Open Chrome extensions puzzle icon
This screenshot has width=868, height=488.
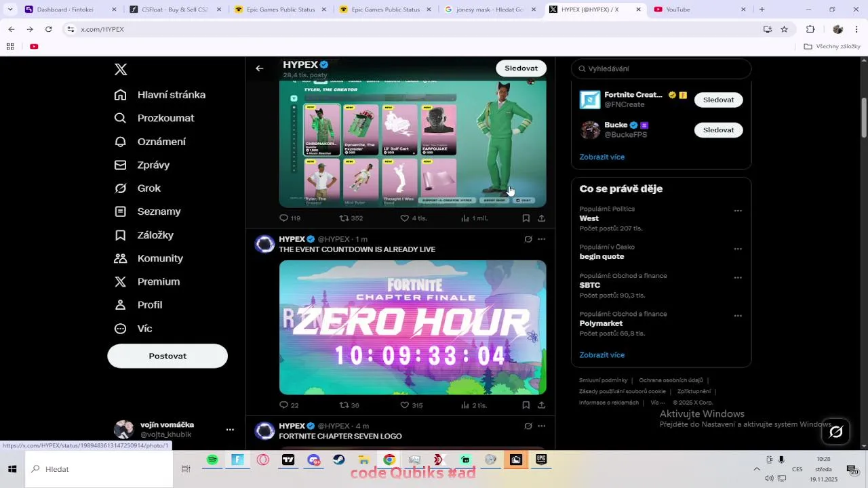810,29
